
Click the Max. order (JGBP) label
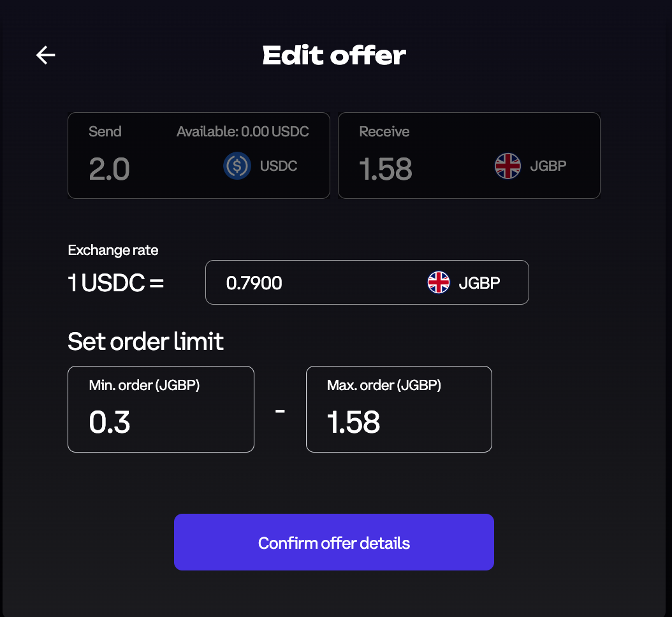(384, 385)
